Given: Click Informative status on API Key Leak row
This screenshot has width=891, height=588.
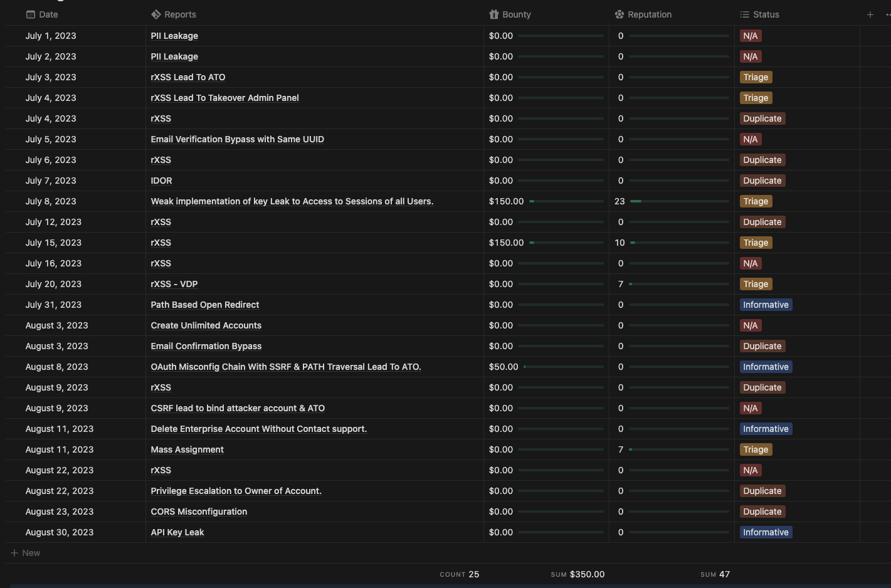Looking at the screenshot, I should (x=766, y=532).
